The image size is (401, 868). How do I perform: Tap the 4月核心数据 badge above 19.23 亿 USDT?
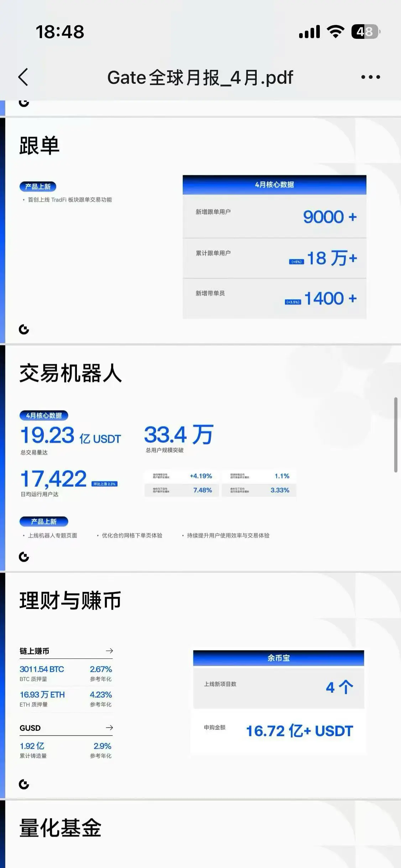coord(44,415)
